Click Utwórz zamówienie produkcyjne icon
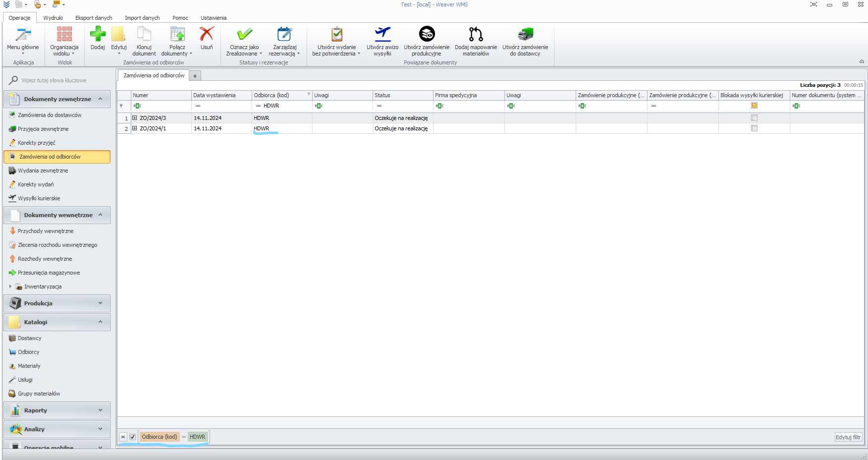Image resolution: width=868 pixels, height=460 pixels. [427, 34]
